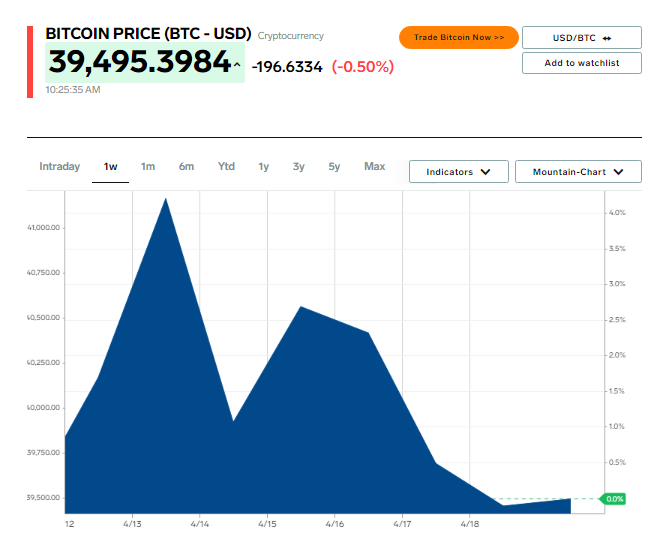The width and height of the screenshot is (672, 556).
Task: Click the (-0.50%) percent change
Action: (363, 67)
